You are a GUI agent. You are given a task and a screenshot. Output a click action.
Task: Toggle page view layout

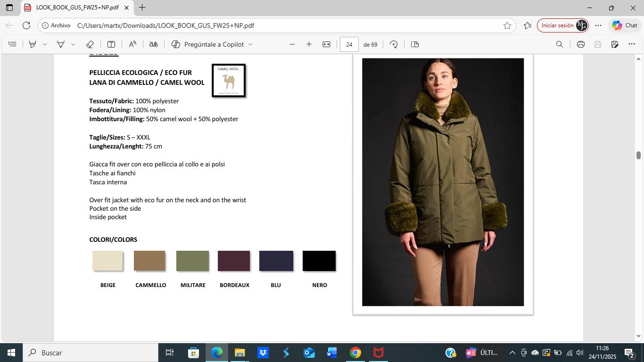[415, 44]
